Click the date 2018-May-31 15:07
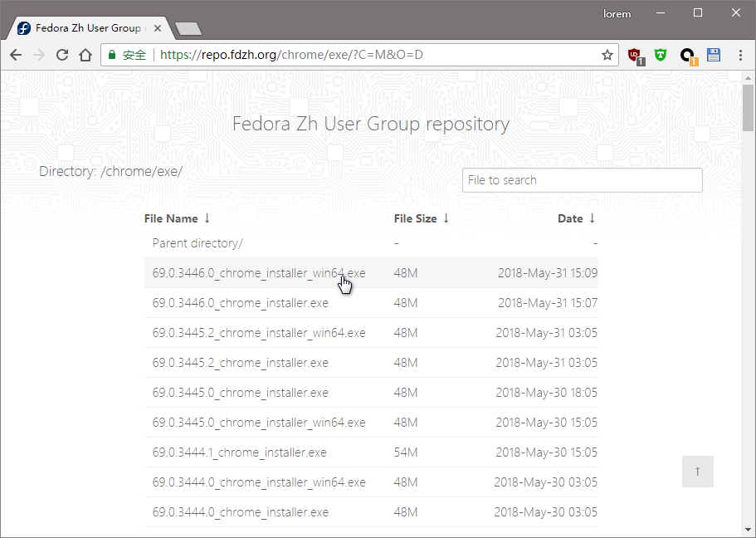Viewport: 756px width, 538px height. coord(548,303)
